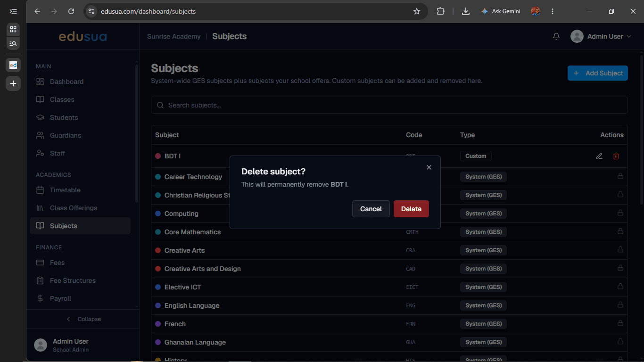Click the sidebar vertical scrollbar
Screen dimensions: 644x362
[137, 133]
